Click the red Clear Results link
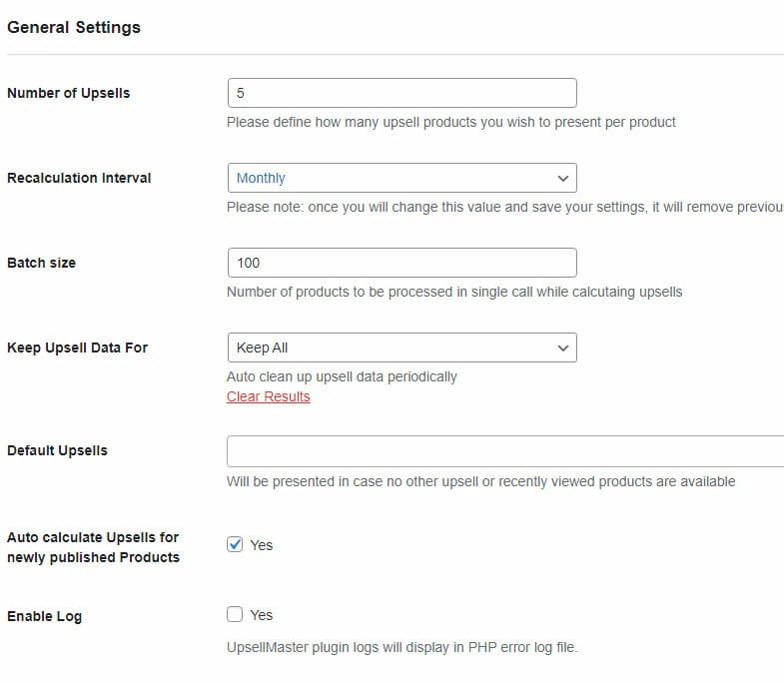 268,396
